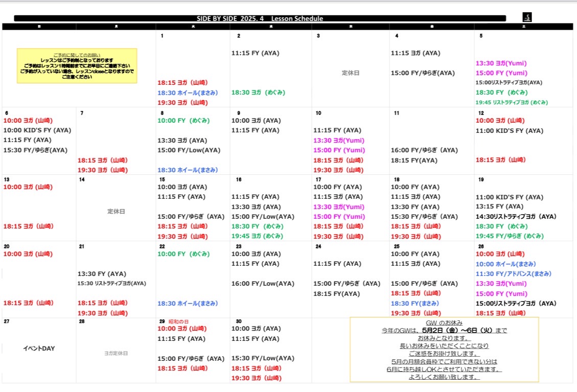577x392 pixels.
Task: Click the '昭和の日' holiday label on April 29
Action: pyautogui.click(x=178, y=321)
